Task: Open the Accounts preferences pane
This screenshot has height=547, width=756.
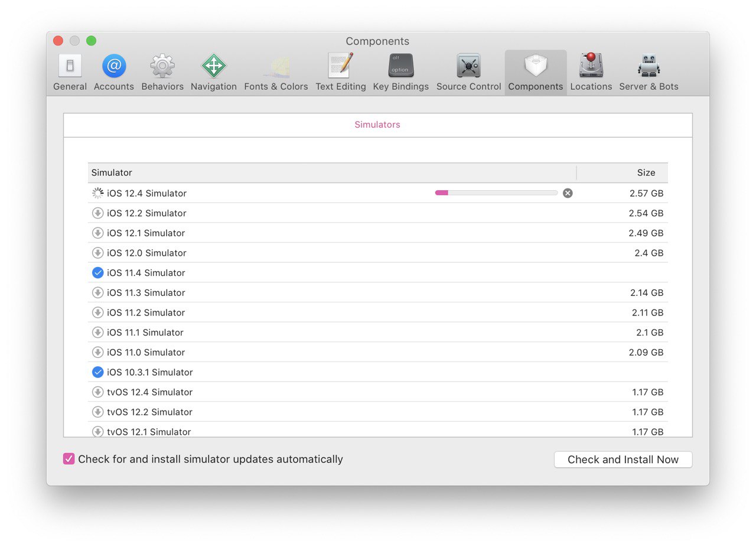Action: [114, 73]
